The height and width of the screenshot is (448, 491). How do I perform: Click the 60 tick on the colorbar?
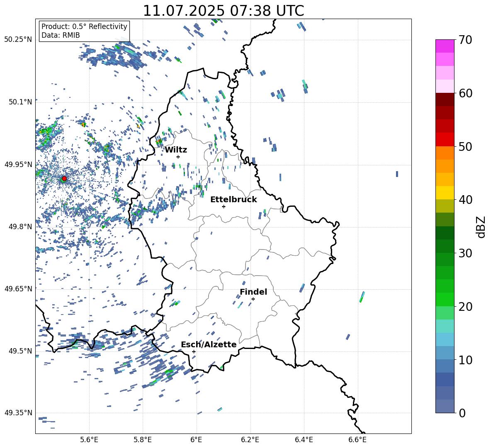coord(465,93)
